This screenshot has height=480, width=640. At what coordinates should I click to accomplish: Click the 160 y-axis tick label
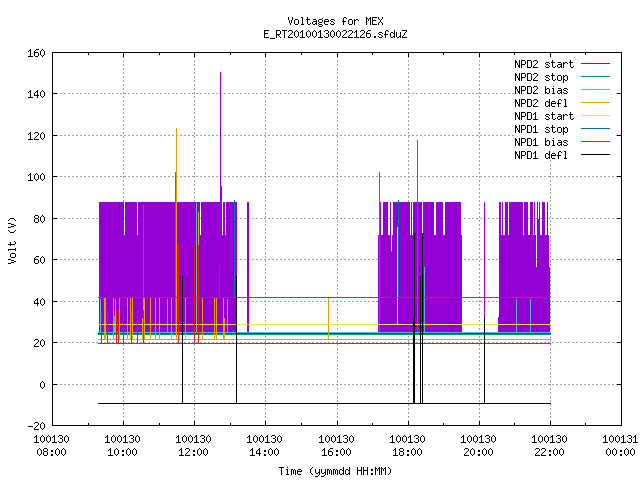pyautogui.click(x=36, y=53)
